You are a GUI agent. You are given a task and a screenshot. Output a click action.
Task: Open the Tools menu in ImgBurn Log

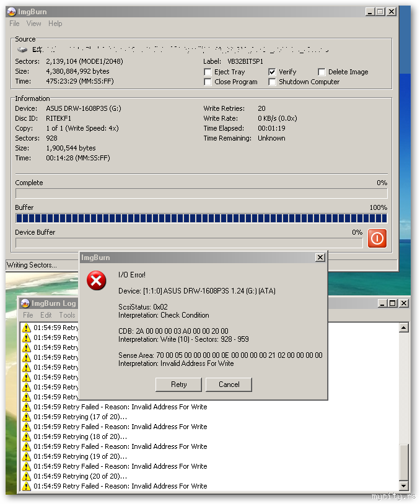68,315
